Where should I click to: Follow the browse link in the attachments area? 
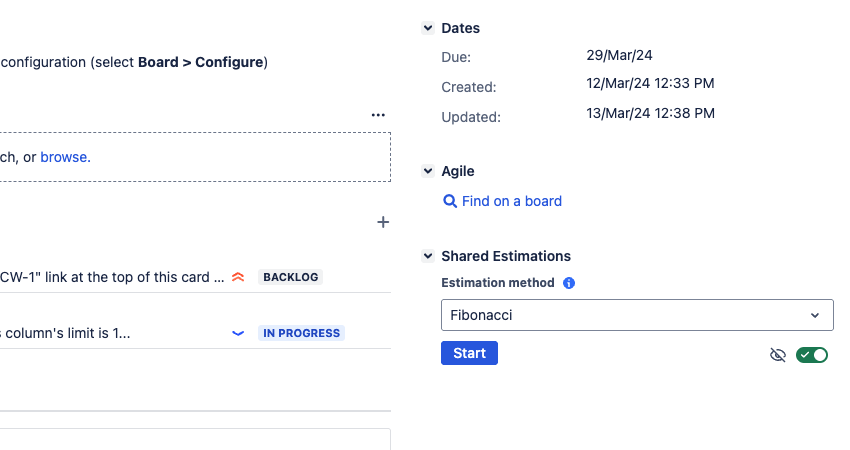(x=64, y=157)
